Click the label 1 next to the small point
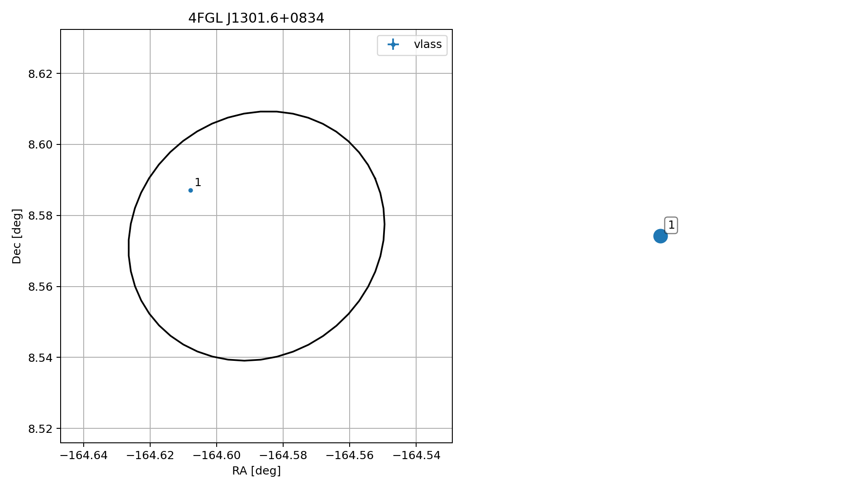The image size is (868, 489). tap(198, 182)
